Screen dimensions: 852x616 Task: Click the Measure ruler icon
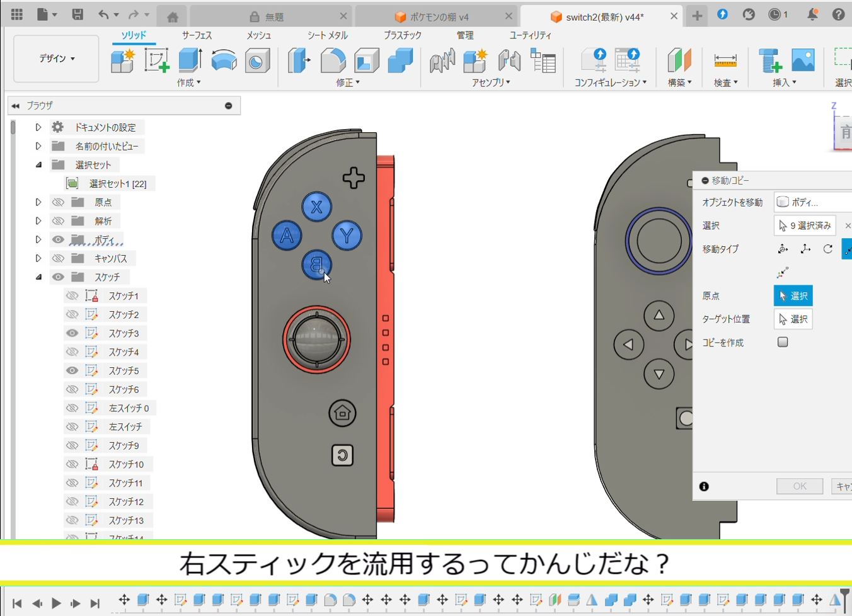click(x=725, y=60)
